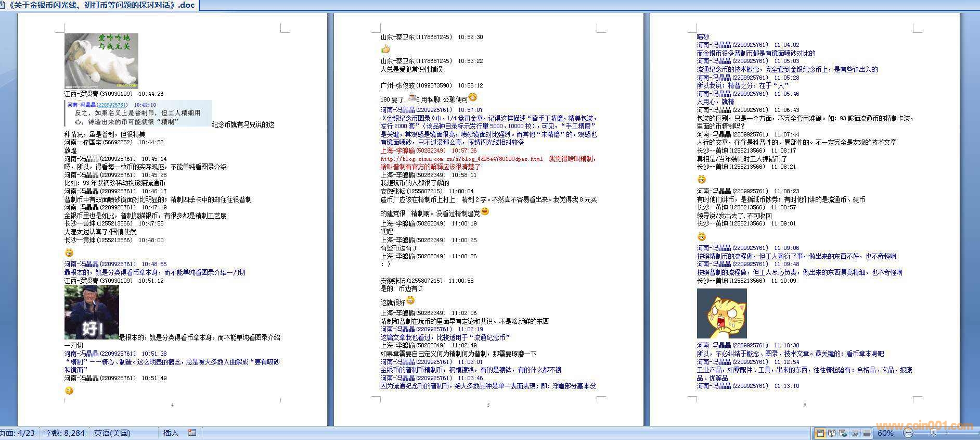Click the 页面: 4/23 page indicator

tap(18, 433)
